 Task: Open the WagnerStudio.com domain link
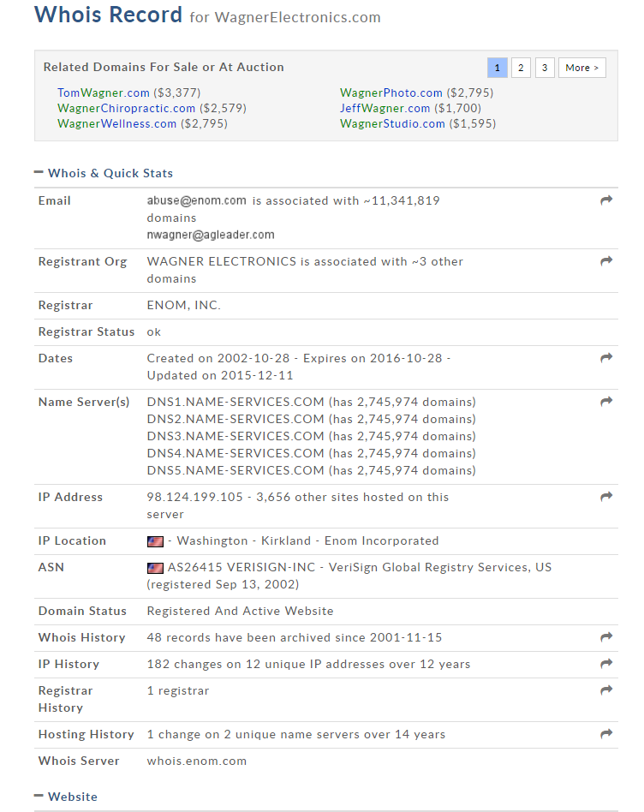(392, 123)
